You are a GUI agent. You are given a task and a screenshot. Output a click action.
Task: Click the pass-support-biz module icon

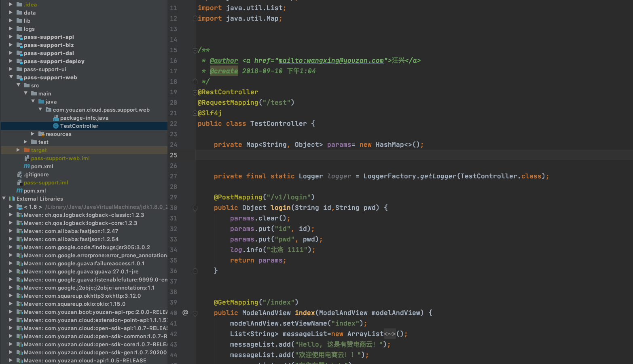point(19,45)
